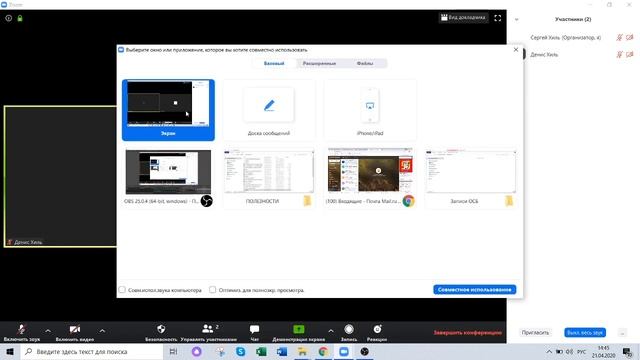Screen dimensions: 640x360
Task: Click the meeting info icon top-left
Action: tap(9, 18)
